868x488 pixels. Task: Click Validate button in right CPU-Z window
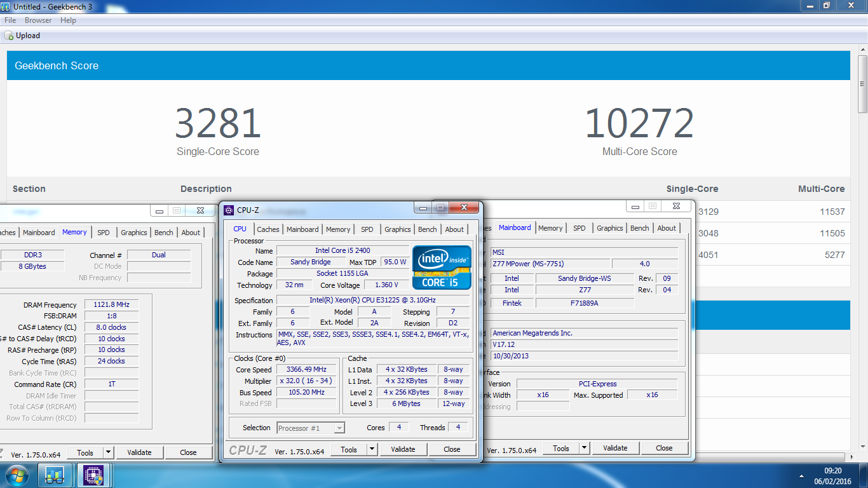615,448
